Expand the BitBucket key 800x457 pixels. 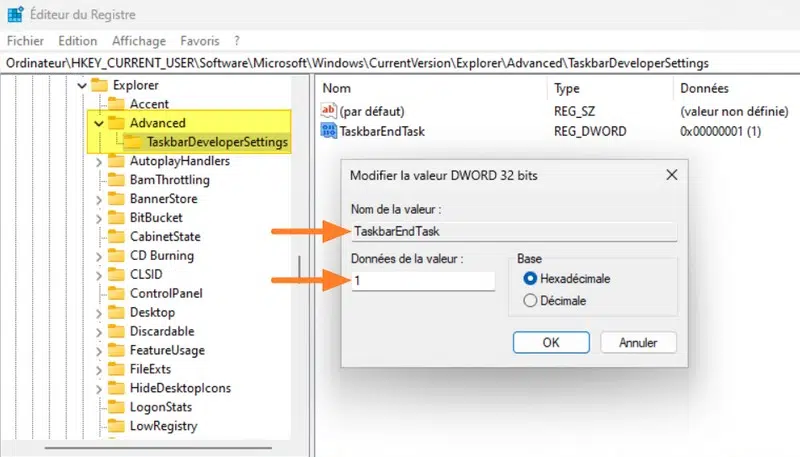pos(98,218)
